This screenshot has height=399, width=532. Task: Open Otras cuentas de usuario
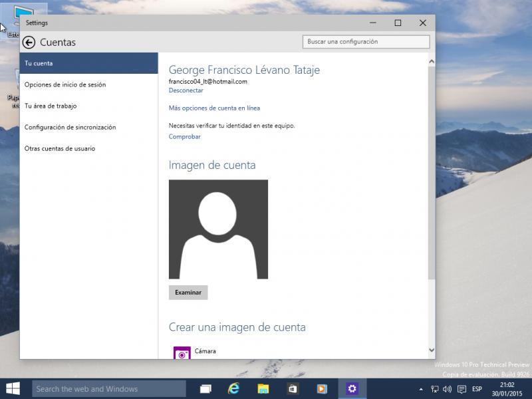89,148
